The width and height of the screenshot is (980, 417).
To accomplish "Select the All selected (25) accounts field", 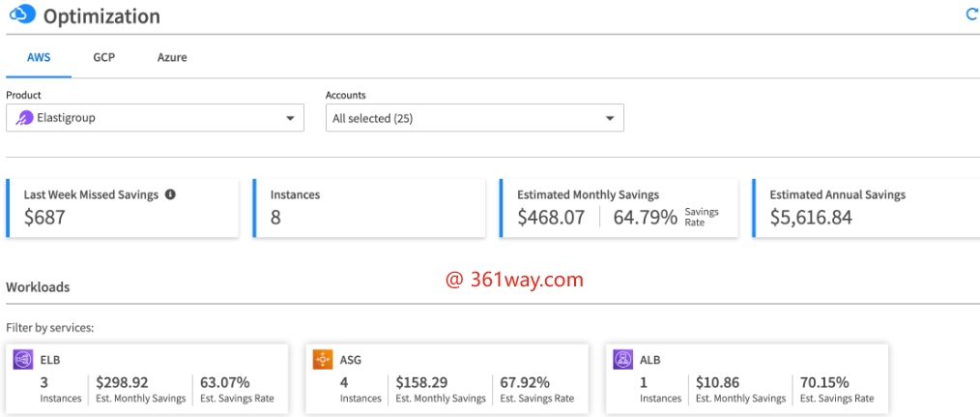I will (x=464, y=118).
